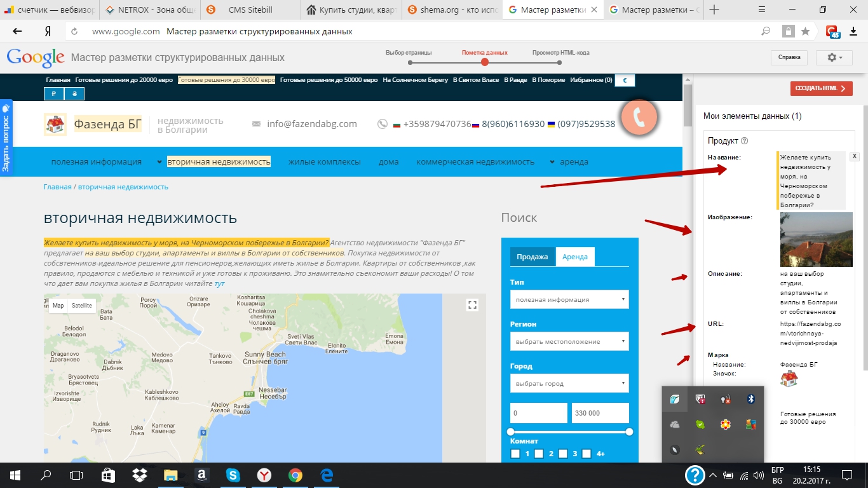Open the Город выбрать город dropdown

point(569,383)
